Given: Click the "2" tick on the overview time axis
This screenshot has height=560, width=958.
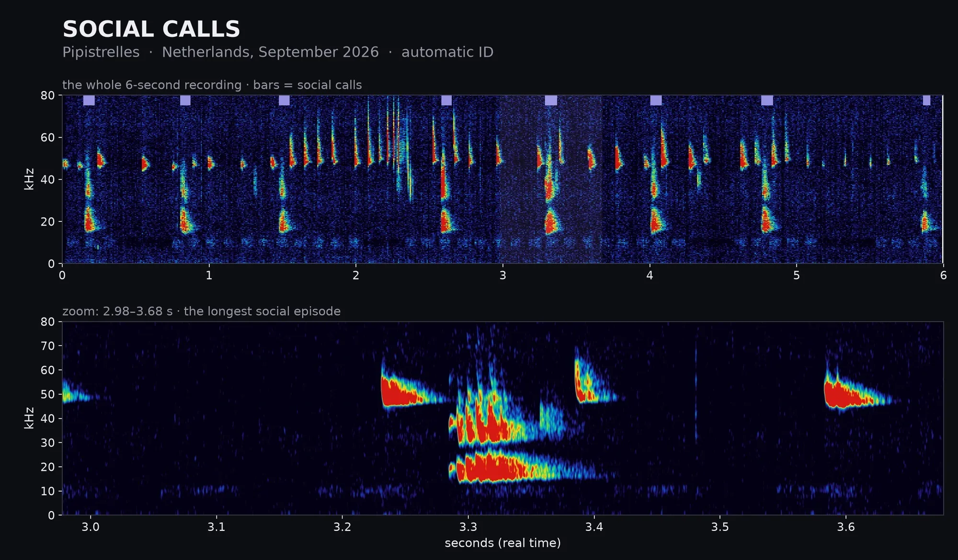Looking at the screenshot, I should pos(356,275).
